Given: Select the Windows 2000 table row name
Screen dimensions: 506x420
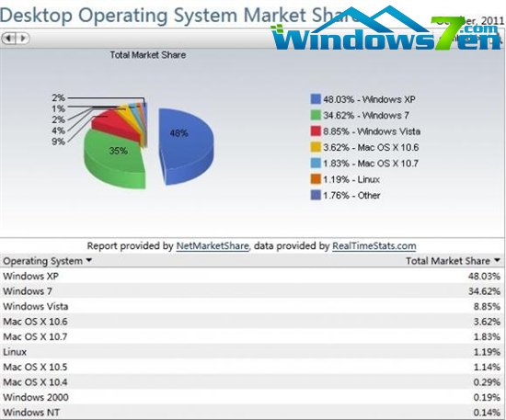Looking at the screenshot, I should click(x=36, y=397).
